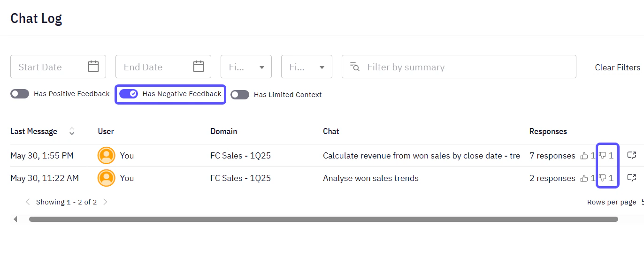Click the horizontal scrollbar thumb

tap(323, 219)
